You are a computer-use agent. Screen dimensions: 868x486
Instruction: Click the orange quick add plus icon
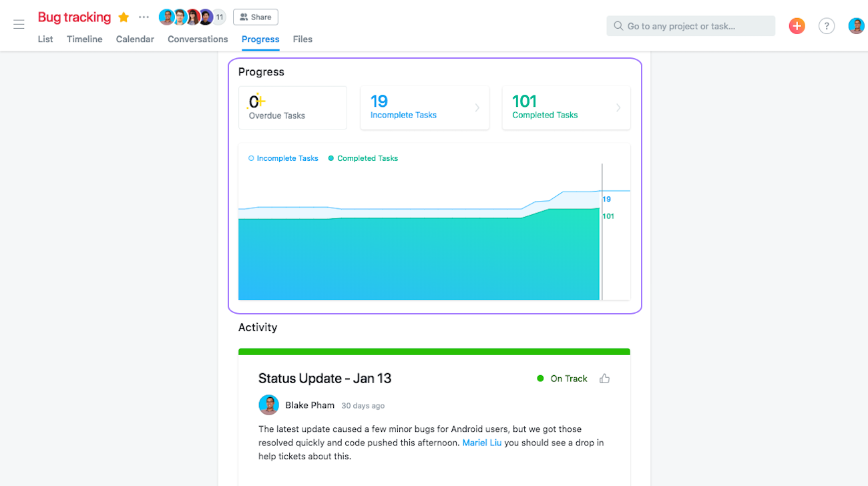(797, 26)
